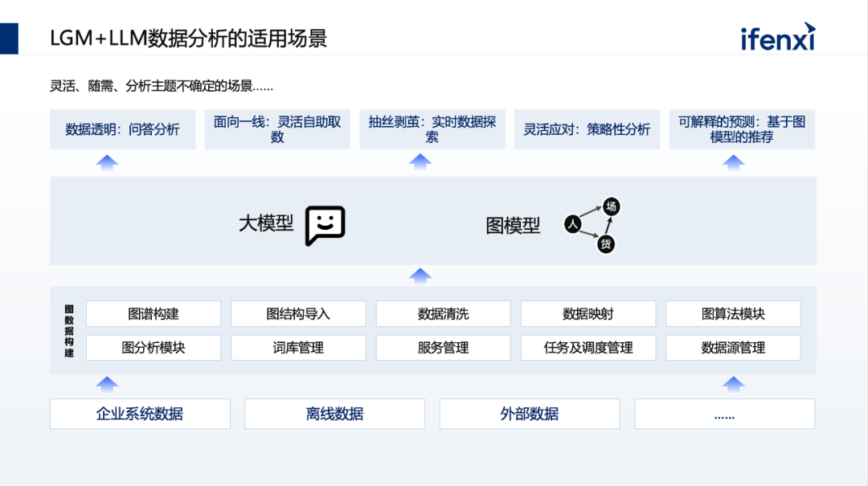Select the 数据清洗 module box

pos(443,314)
